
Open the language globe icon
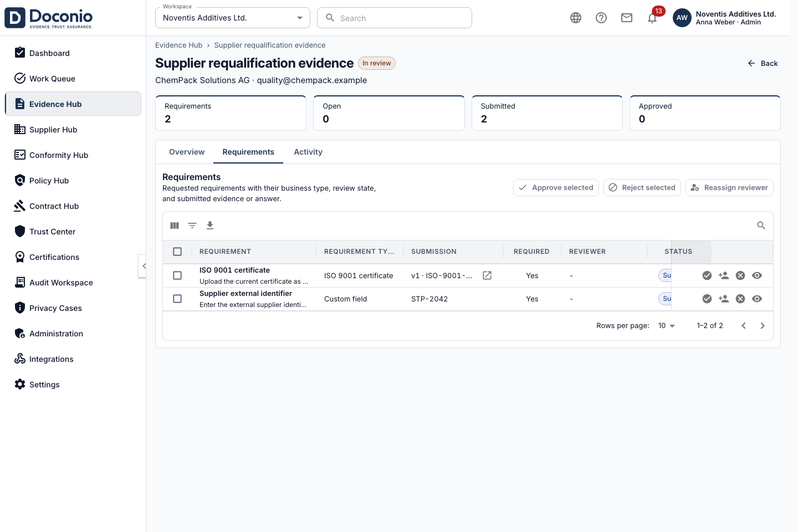tap(576, 18)
